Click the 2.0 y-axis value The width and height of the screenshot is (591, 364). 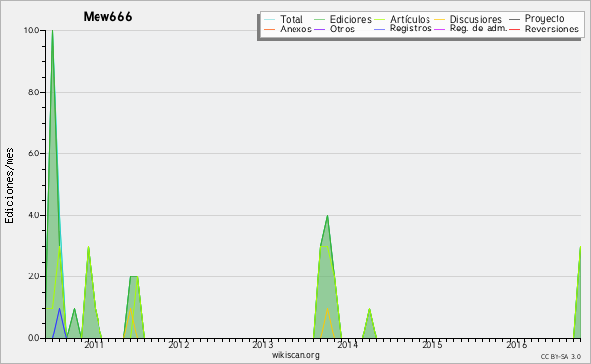(x=33, y=276)
